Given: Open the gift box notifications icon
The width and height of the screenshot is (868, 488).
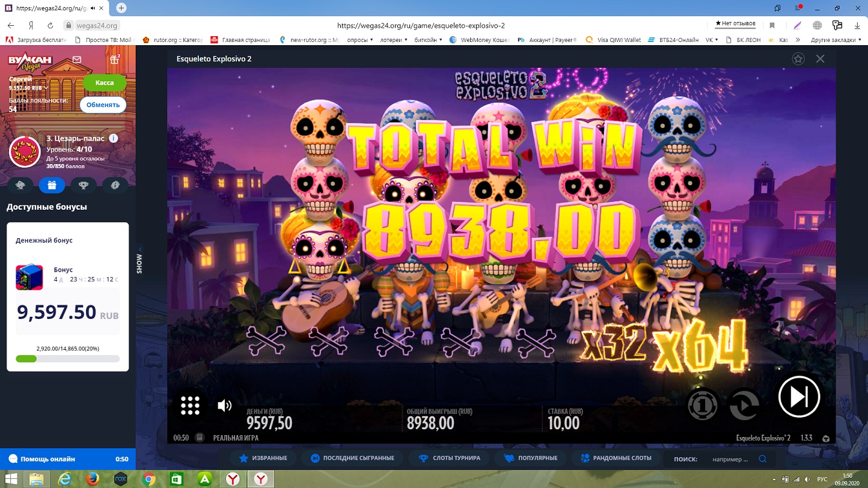Looking at the screenshot, I should pos(114,59).
